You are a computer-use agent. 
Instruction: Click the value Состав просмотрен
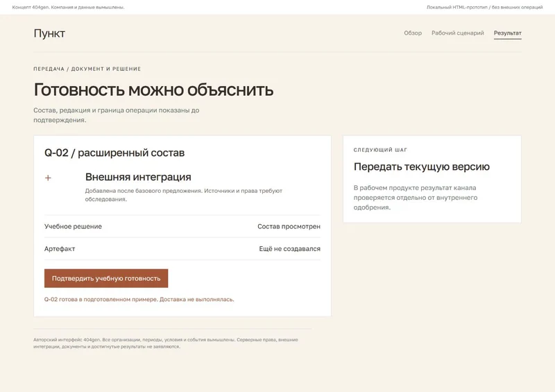[x=289, y=226]
